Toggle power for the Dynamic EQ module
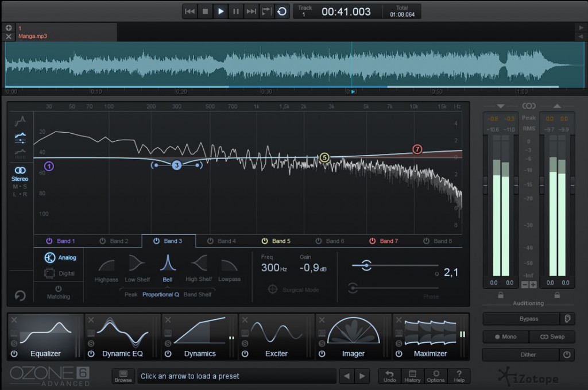Viewport: 588px width, 390px height. (x=91, y=354)
